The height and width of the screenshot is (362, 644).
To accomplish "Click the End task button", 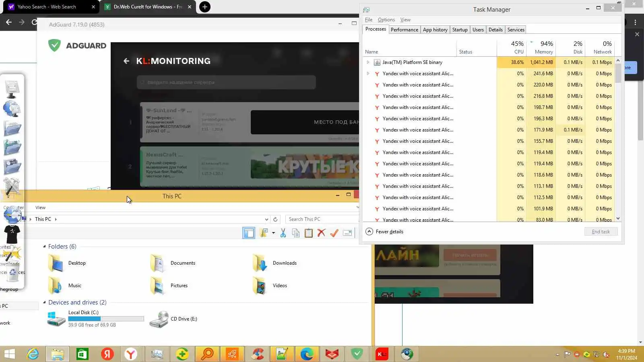I will (601, 232).
